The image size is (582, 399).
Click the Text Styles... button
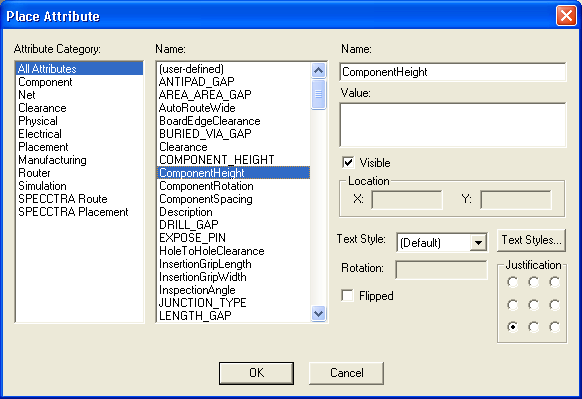click(532, 240)
